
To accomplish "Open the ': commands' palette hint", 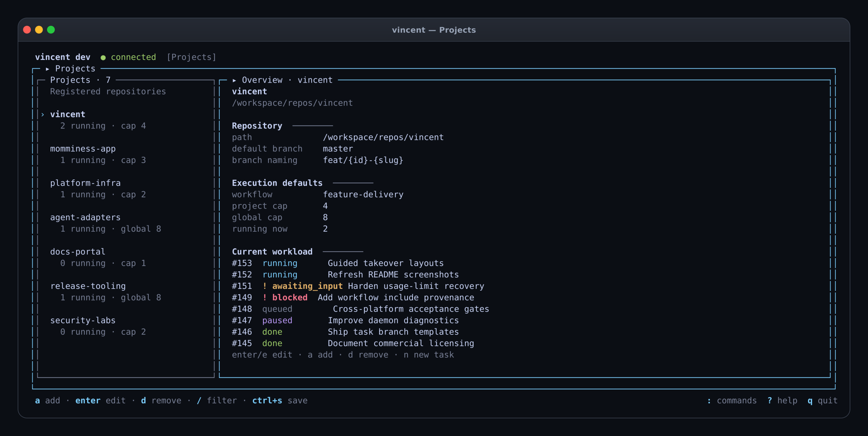I will tap(731, 401).
